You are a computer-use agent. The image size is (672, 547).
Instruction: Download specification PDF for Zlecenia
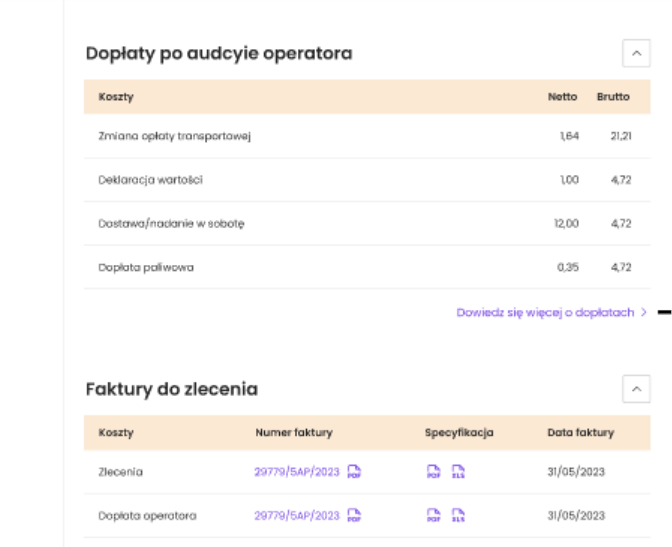tap(434, 472)
